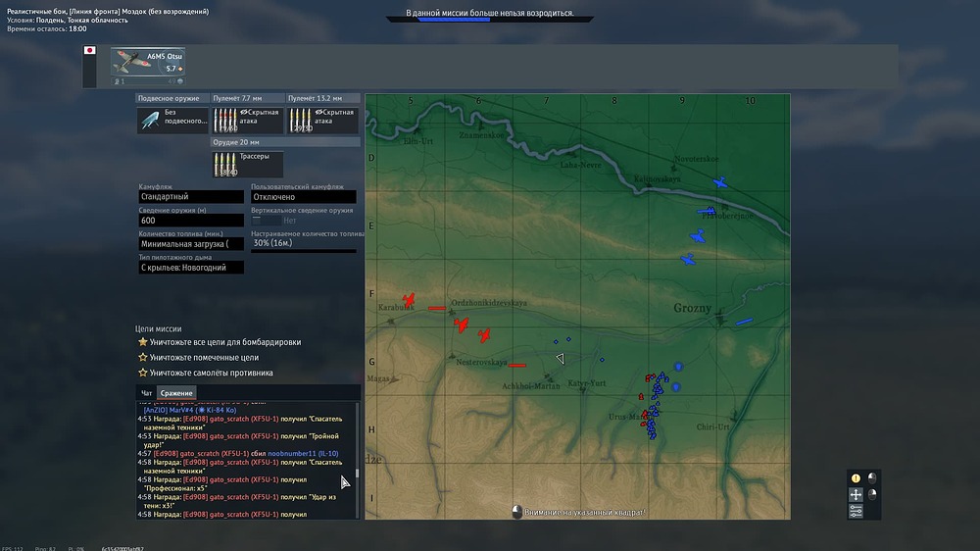
Task: Select the Japan flag country icon
Action: coord(90,50)
